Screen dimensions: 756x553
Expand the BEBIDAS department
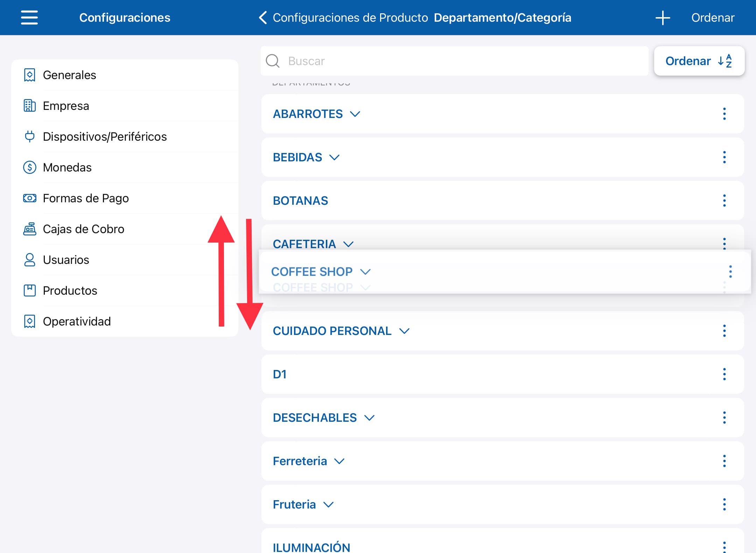[x=334, y=157]
